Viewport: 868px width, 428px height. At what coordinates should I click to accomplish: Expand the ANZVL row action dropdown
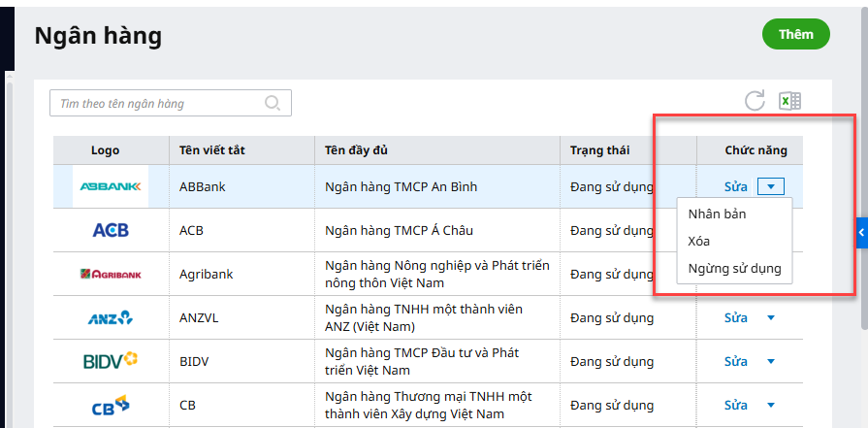[771, 317]
